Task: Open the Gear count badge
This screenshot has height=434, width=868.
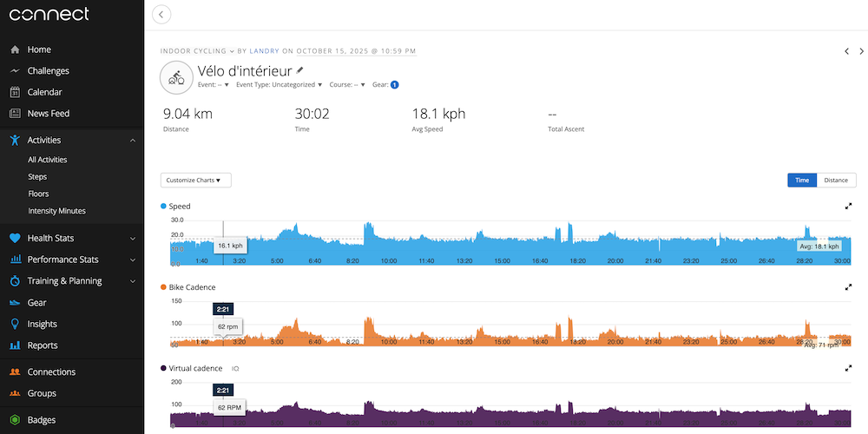Action: coord(395,85)
